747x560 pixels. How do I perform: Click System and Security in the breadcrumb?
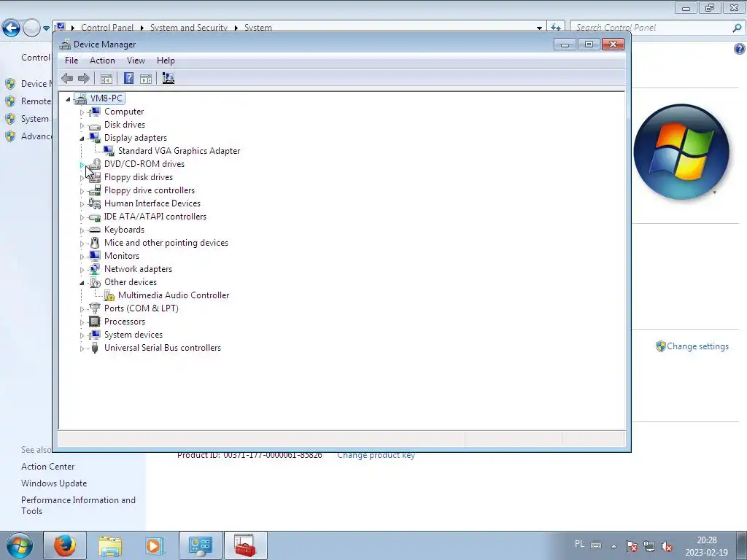coord(189,28)
